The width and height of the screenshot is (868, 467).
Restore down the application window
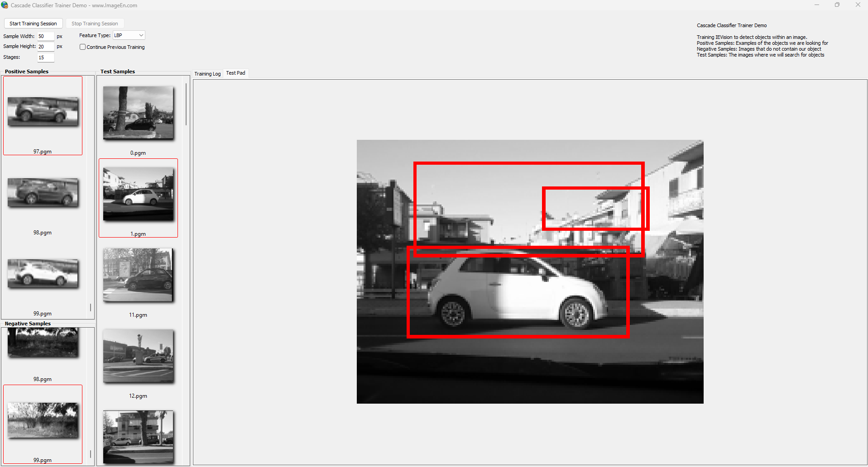tap(837, 5)
